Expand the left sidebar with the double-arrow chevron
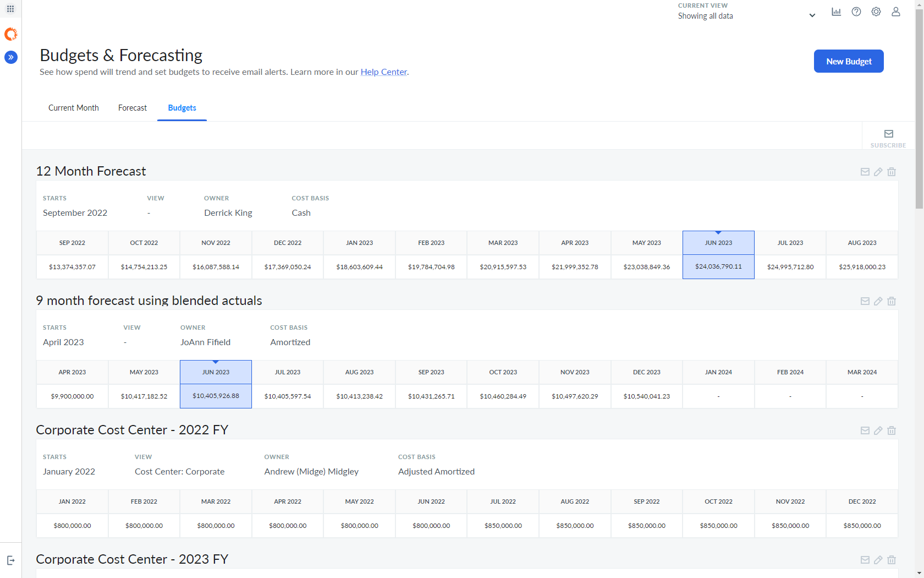 click(x=10, y=57)
